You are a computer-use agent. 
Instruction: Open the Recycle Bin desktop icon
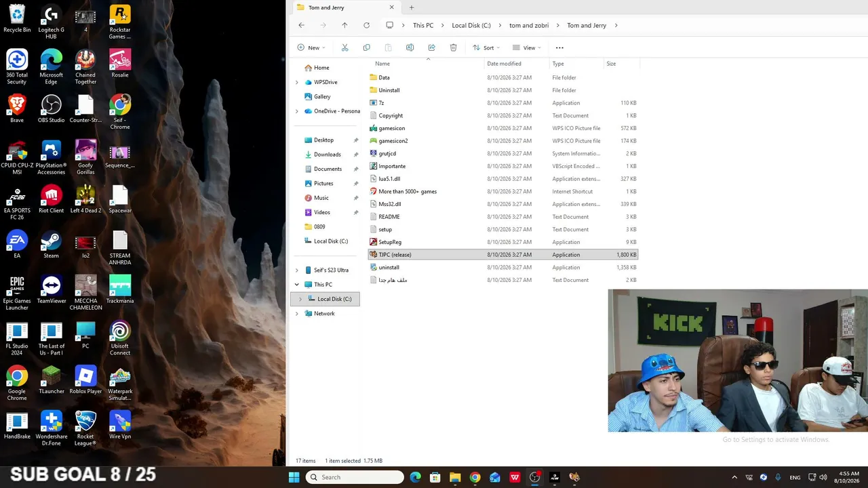click(17, 19)
